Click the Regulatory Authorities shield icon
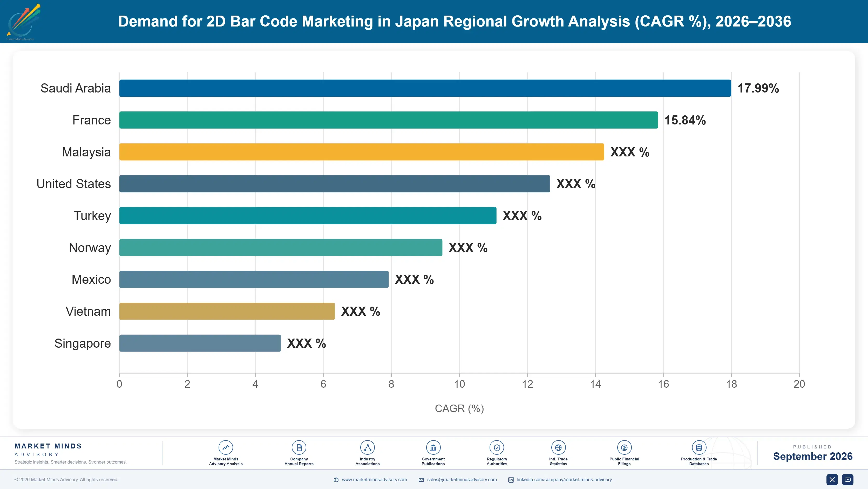The width and height of the screenshot is (868, 489). click(497, 447)
